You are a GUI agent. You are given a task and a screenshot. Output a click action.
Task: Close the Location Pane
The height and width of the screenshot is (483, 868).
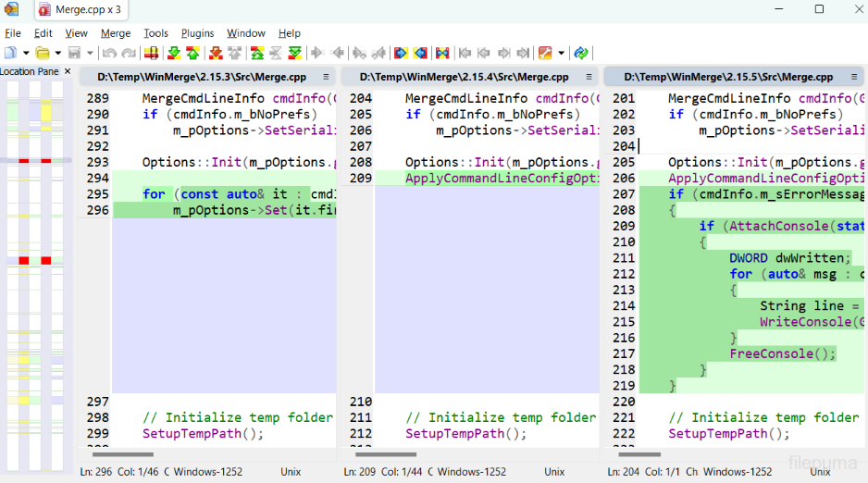click(67, 71)
